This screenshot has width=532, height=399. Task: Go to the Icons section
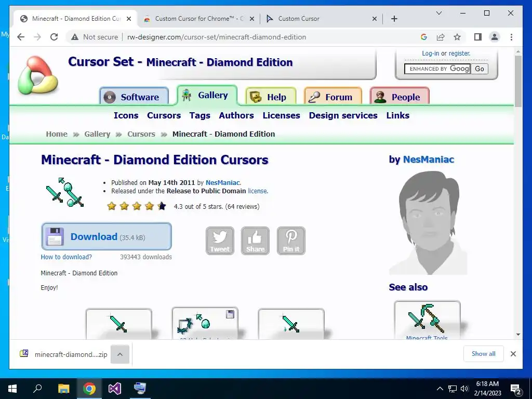point(126,115)
